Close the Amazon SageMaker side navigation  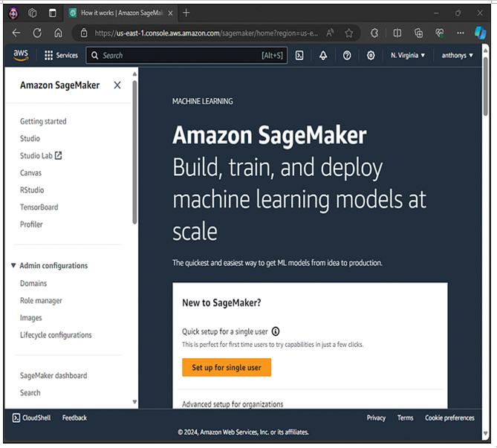pos(117,85)
